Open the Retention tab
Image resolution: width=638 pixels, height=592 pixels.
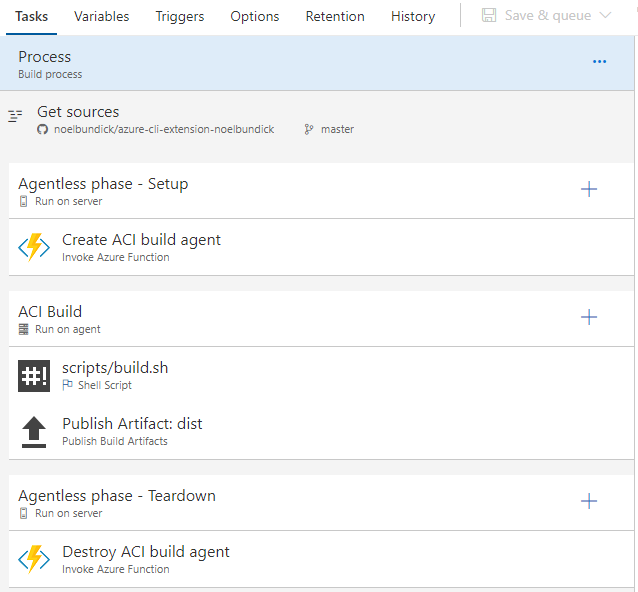click(x=335, y=16)
